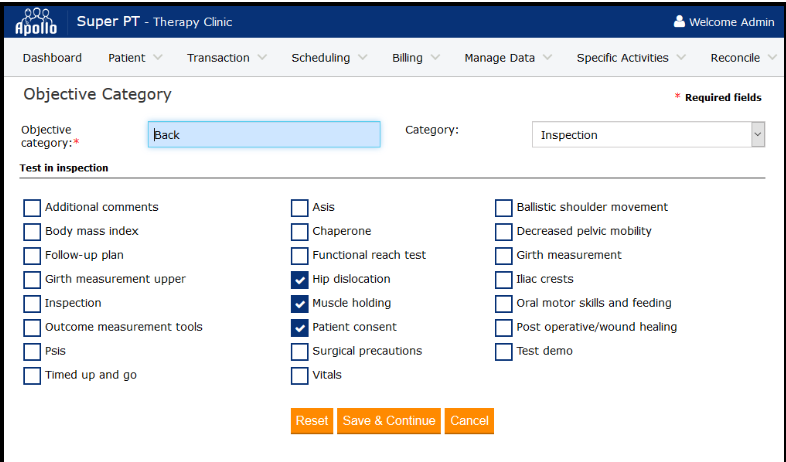Click the user profile icon beside Welcome Admin
The width and height of the screenshot is (786, 462).
click(680, 22)
